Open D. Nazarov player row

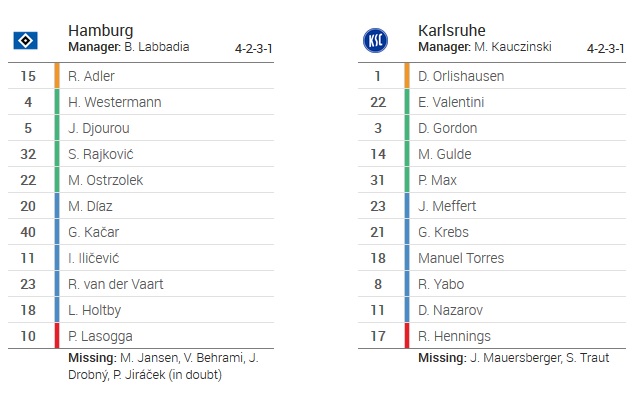tap(492, 310)
